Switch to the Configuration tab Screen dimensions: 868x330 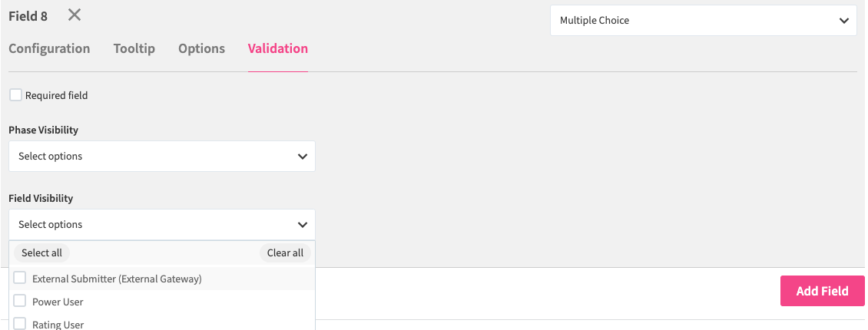pyautogui.click(x=49, y=48)
